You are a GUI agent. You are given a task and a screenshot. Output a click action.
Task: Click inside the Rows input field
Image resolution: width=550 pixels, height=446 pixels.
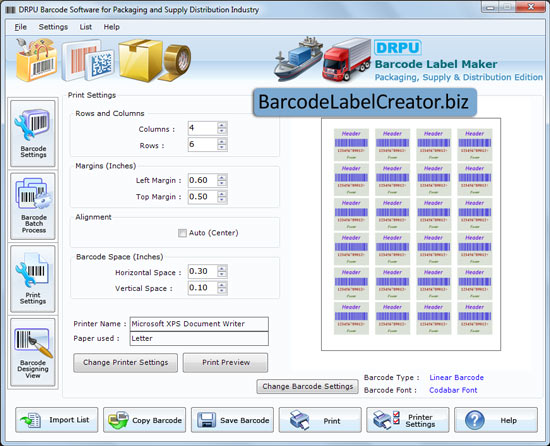point(203,144)
